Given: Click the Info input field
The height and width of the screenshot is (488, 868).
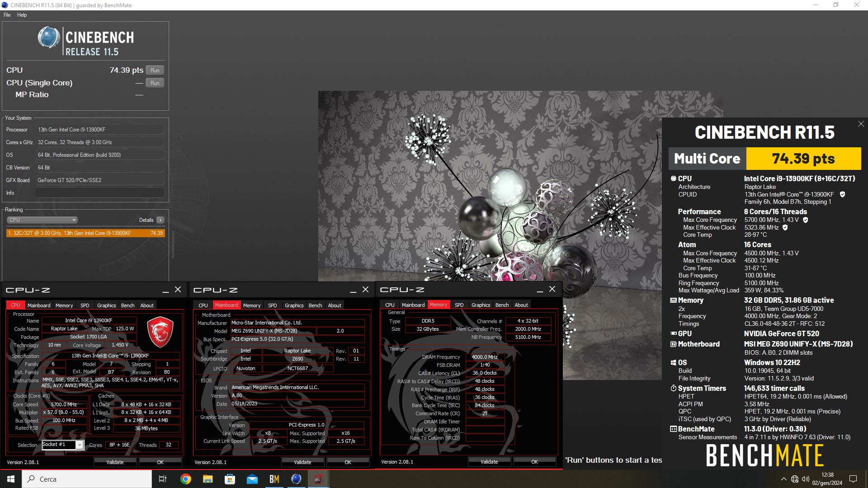Looking at the screenshot, I should point(99,193).
